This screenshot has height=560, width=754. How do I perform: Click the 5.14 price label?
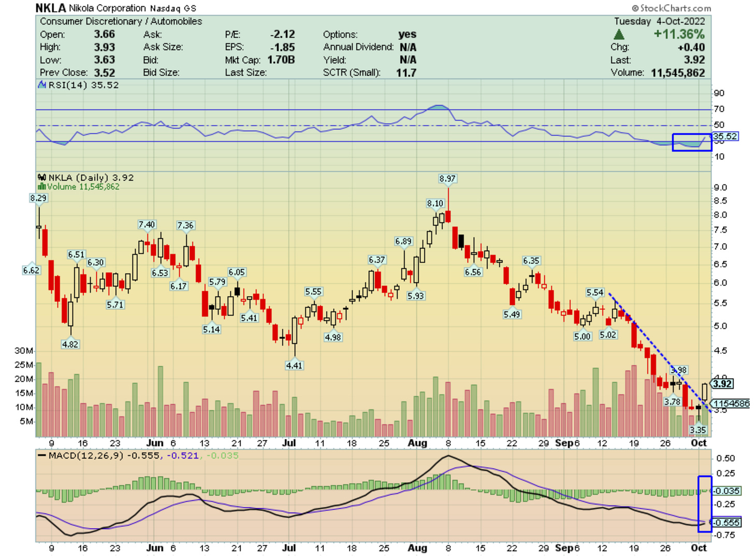coord(211,329)
